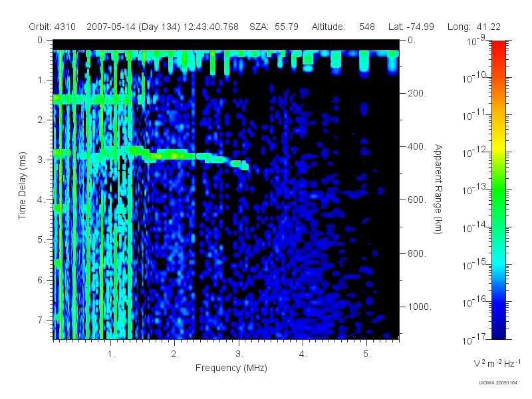This screenshot has width=532, height=399.
Task: Click the bright yellow-green echo trace near 2 MHz
Action: point(173,156)
